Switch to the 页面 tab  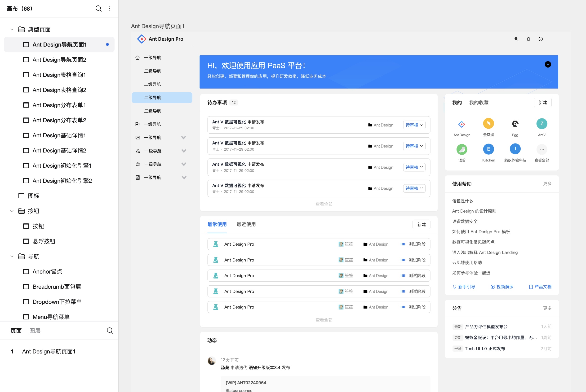(16, 331)
